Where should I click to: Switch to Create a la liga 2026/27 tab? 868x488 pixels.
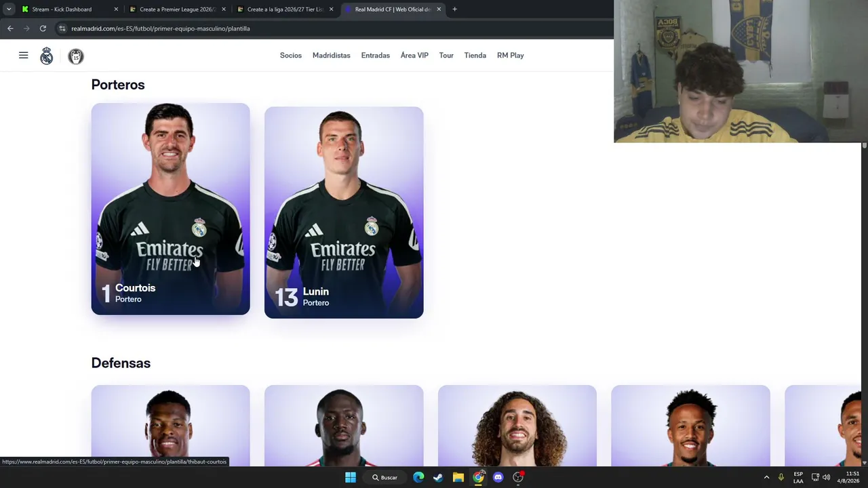click(x=285, y=9)
